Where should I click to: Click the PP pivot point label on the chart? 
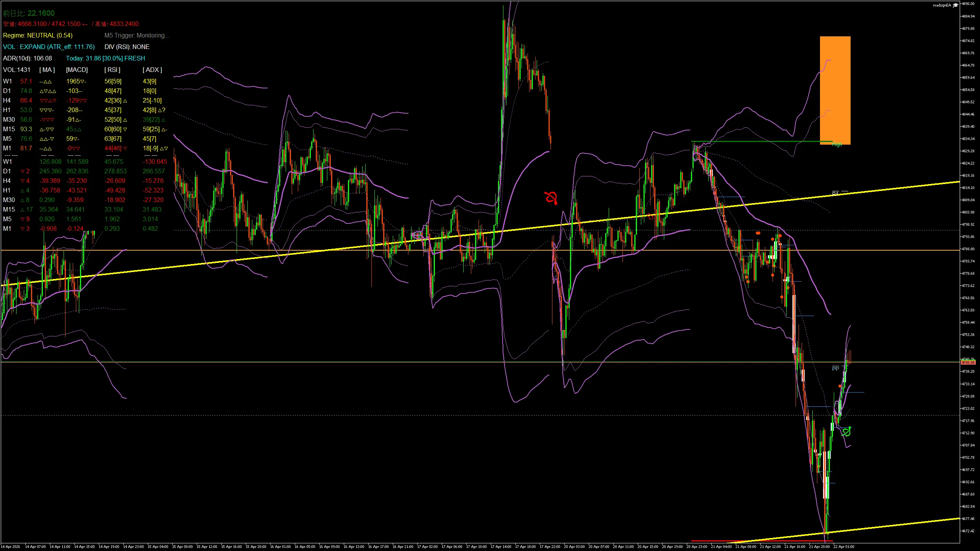[x=835, y=368]
